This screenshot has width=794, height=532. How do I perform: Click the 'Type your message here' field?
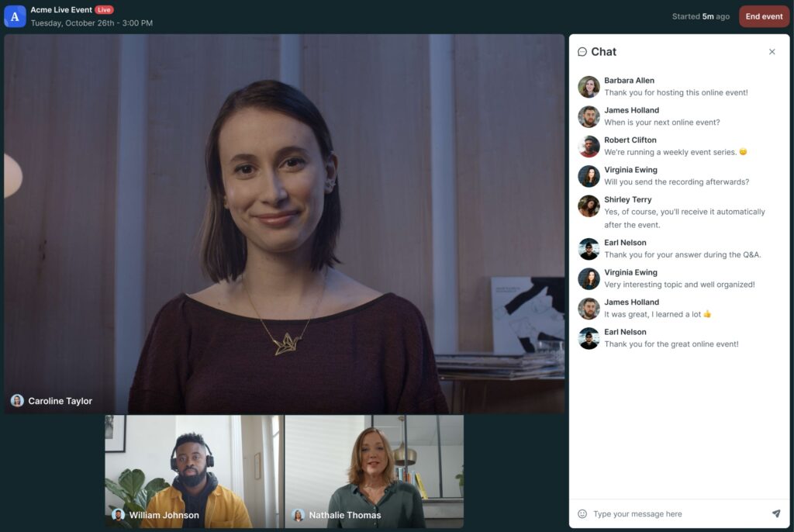(x=678, y=513)
